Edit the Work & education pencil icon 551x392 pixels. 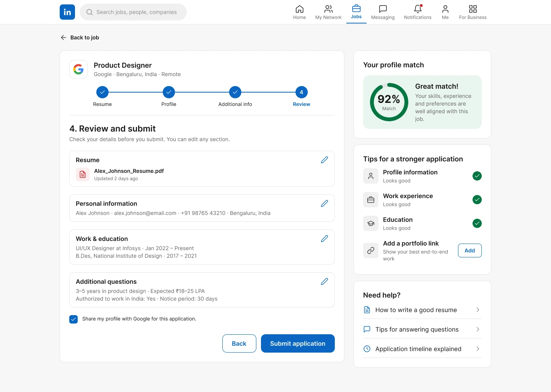[324, 239]
